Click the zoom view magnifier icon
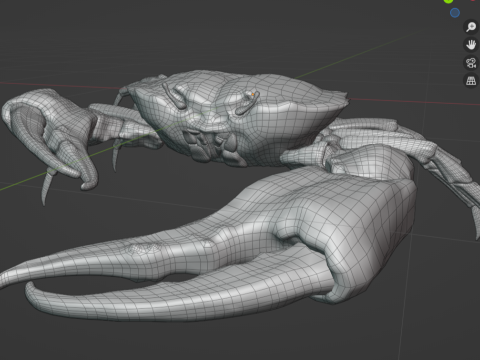 click(471, 27)
